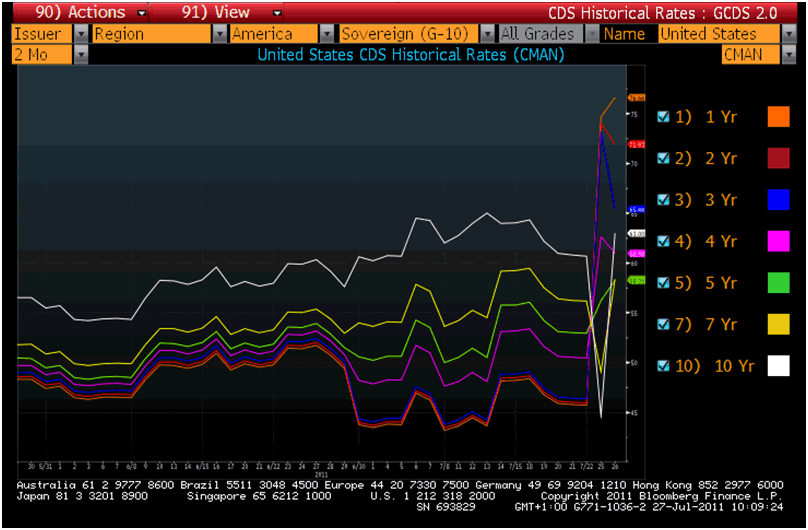Click the orange 1 Yr color swatch
This screenshot has height=530, width=808.
779,117
